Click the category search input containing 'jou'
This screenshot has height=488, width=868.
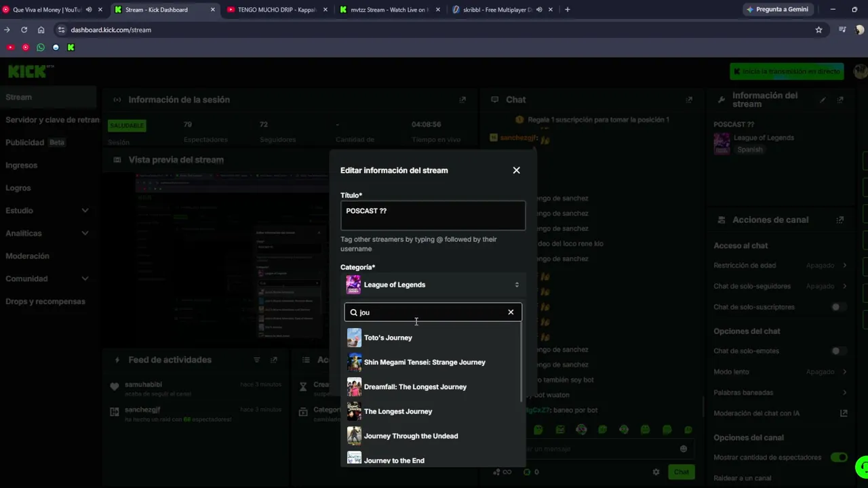[432, 312]
